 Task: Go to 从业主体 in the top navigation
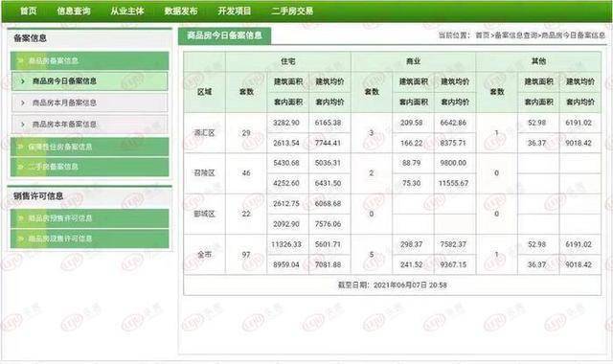pos(127,11)
